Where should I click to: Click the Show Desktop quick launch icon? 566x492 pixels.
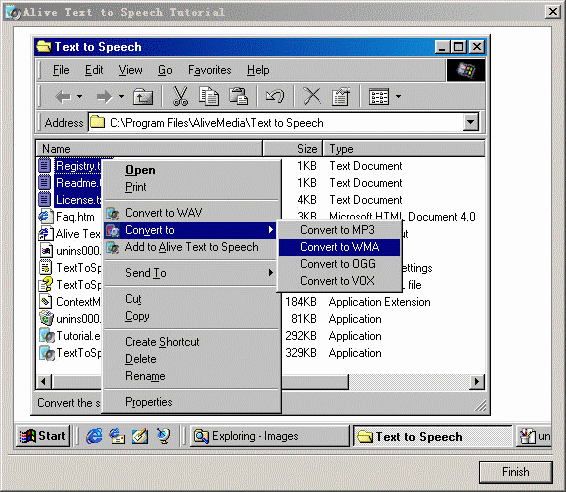click(140, 436)
